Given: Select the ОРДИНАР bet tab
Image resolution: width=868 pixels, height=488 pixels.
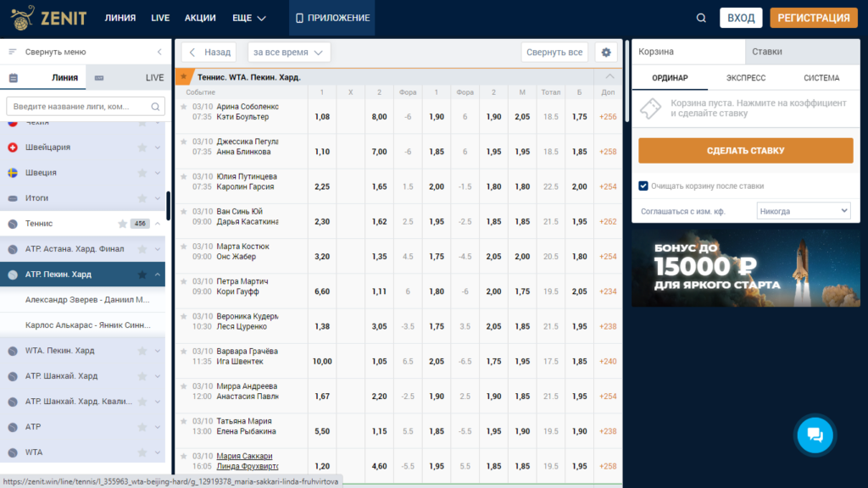Looking at the screenshot, I should (670, 78).
